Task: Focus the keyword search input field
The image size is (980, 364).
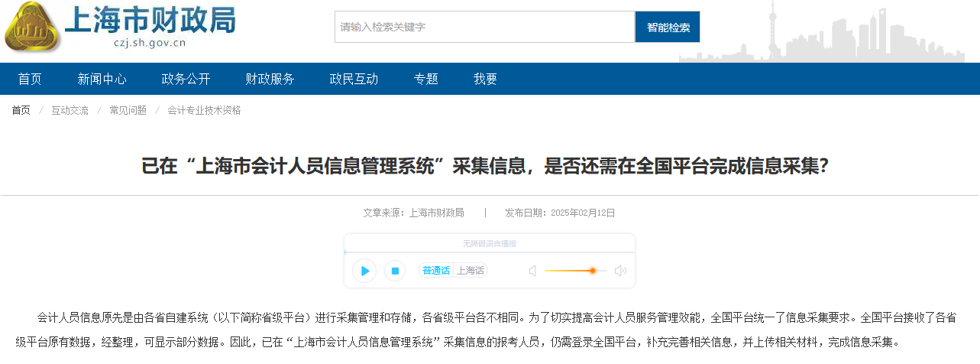Action: point(484,27)
